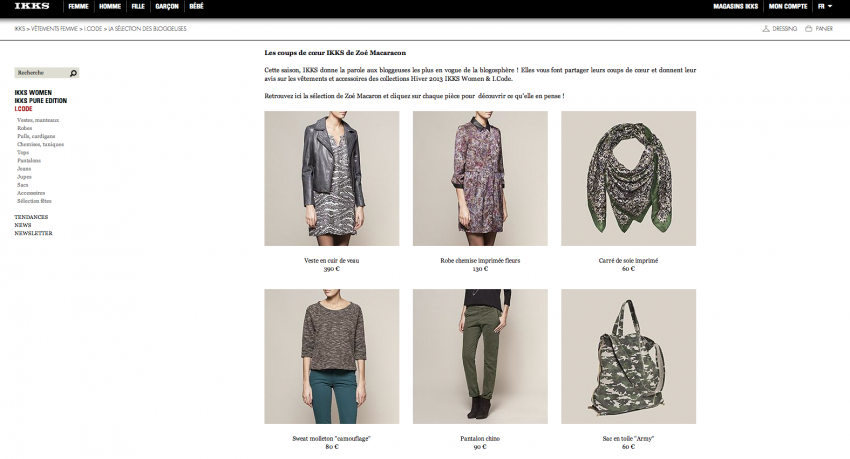This screenshot has height=459, width=850.
Task: Go to NEWS
Action: point(23,225)
